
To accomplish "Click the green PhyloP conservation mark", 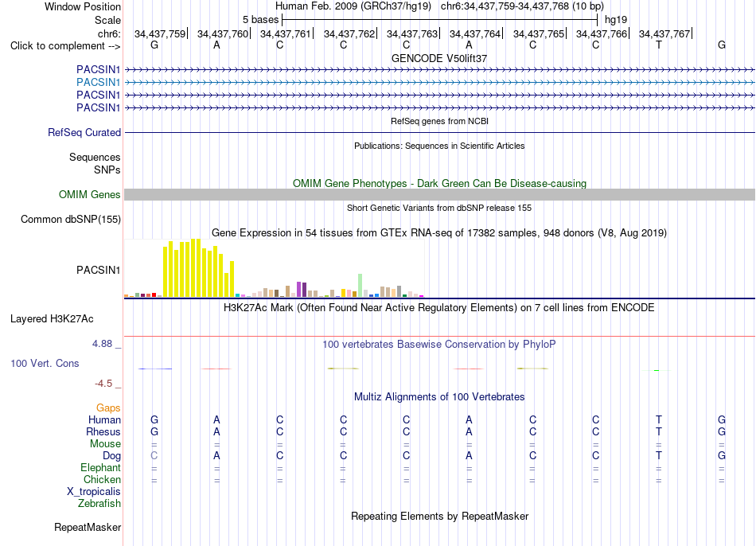I will [x=657, y=370].
